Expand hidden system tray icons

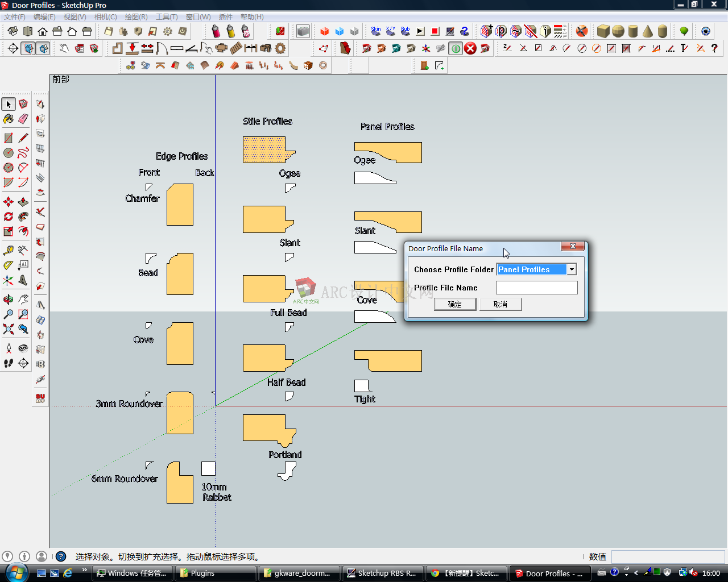click(636, 571)
